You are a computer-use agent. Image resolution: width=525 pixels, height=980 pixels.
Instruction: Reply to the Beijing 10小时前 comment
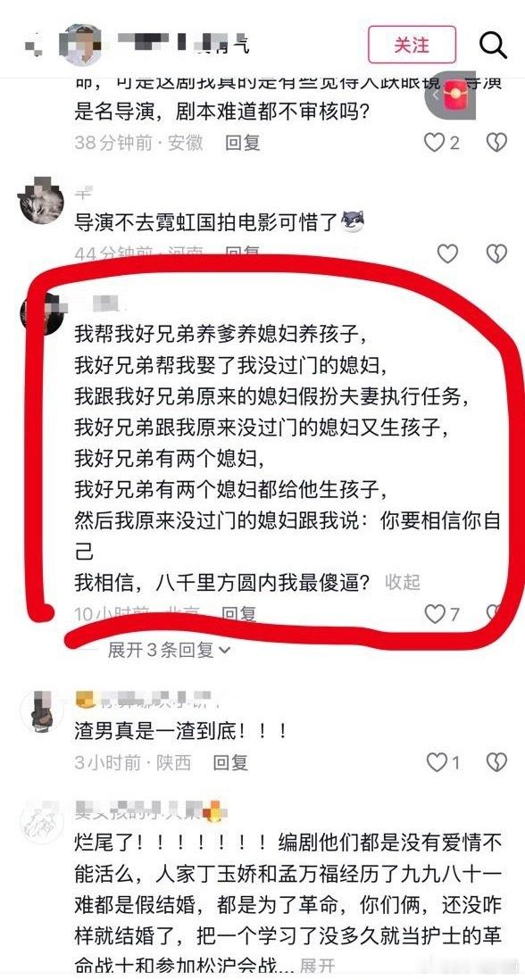pyautogui.click(x=238, y=614)
